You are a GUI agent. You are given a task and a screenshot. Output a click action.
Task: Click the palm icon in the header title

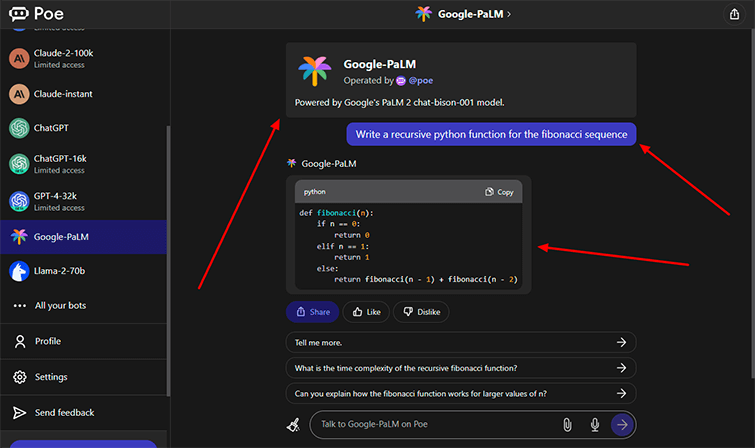click(x=424, y=14)
